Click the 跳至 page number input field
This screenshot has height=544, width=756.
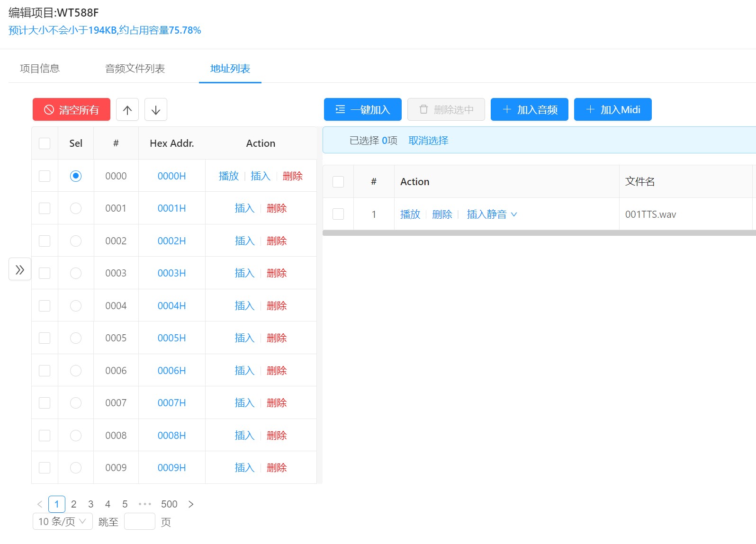[x=140, y=521]
